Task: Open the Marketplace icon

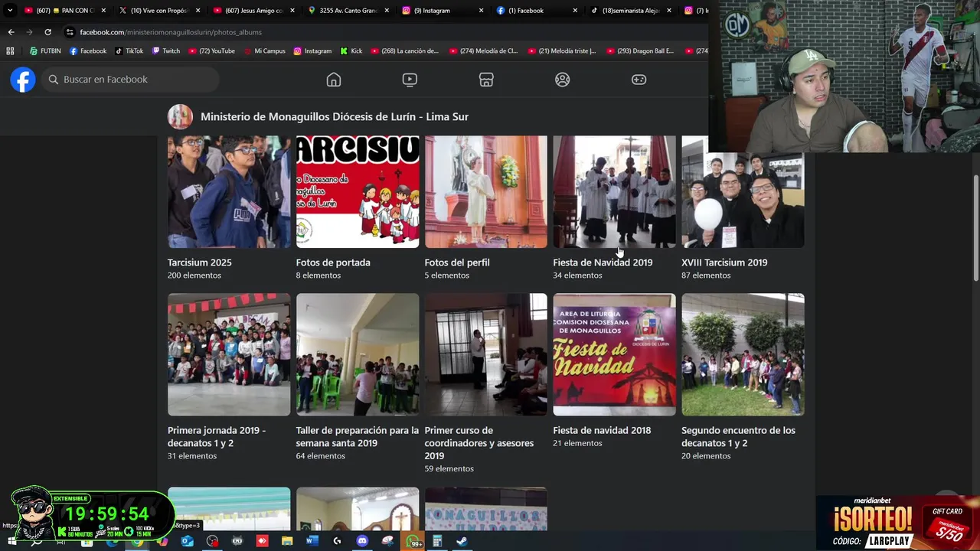Action: [486, 80]
